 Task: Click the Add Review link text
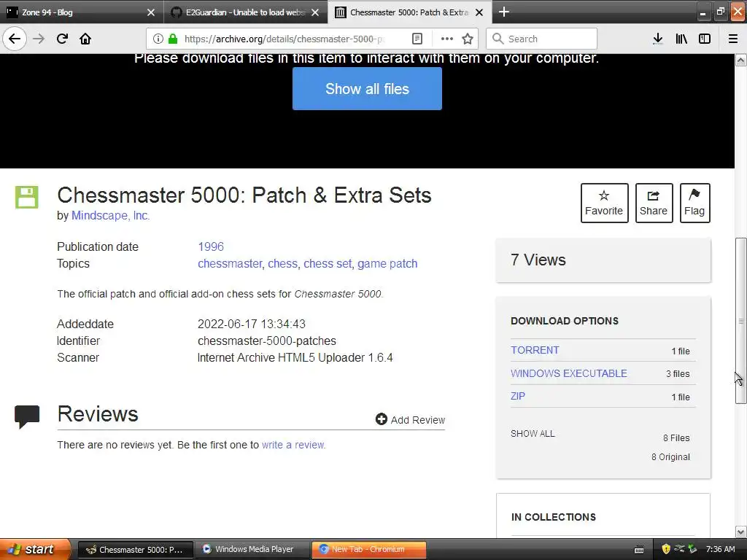tap(418, 420)
